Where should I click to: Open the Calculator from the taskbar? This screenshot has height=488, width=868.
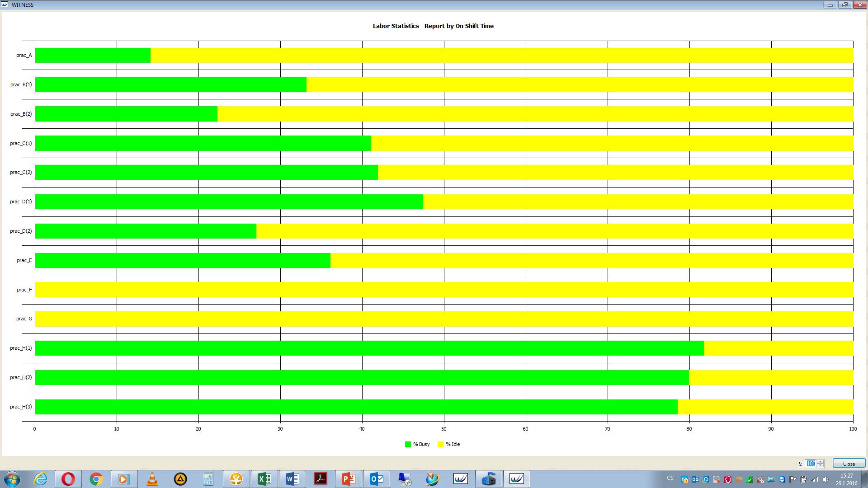[x=208, y=479]
